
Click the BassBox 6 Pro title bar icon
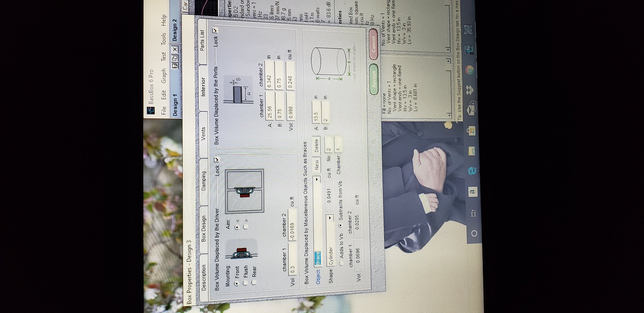(150, 111)
